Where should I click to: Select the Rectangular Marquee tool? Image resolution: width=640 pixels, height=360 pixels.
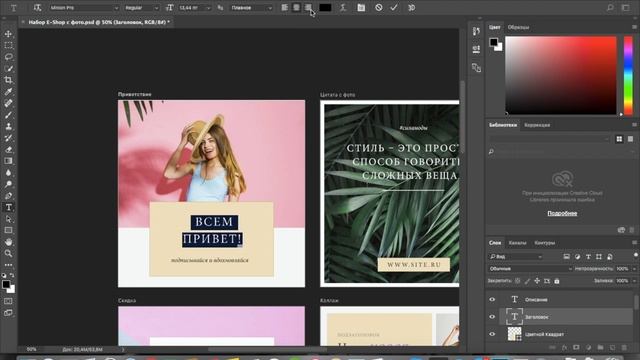8,45
